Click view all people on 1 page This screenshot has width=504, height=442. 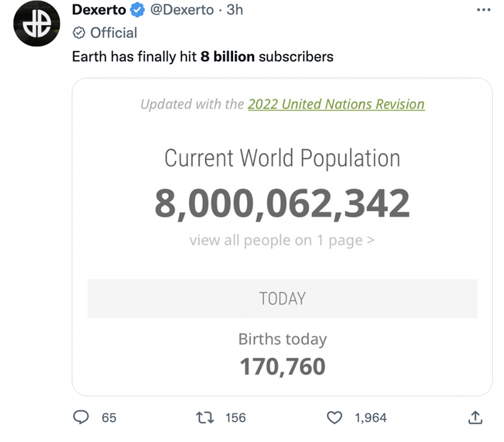click(x=282, y=240)
